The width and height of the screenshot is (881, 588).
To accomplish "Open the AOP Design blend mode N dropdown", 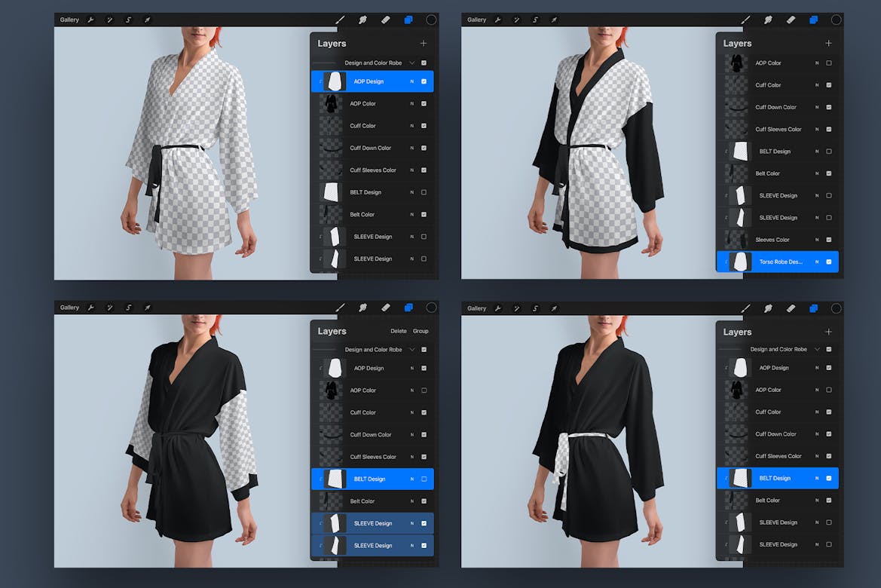I will tap(411, 81).
